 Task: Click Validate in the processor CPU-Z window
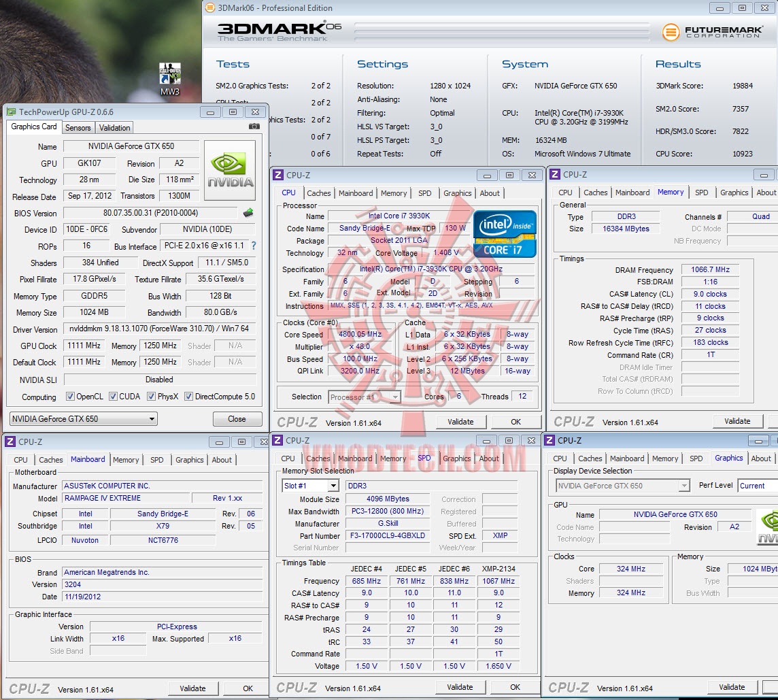460,422
